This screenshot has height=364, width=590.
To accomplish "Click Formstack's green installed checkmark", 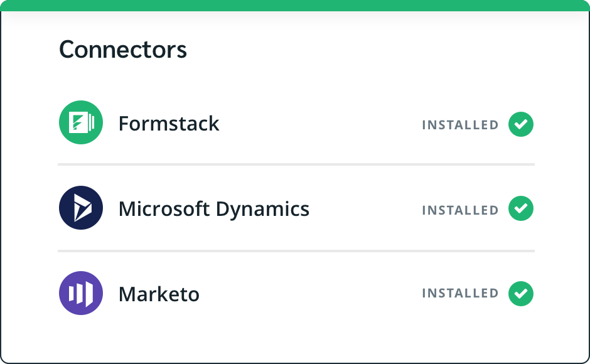I will 521,124.
